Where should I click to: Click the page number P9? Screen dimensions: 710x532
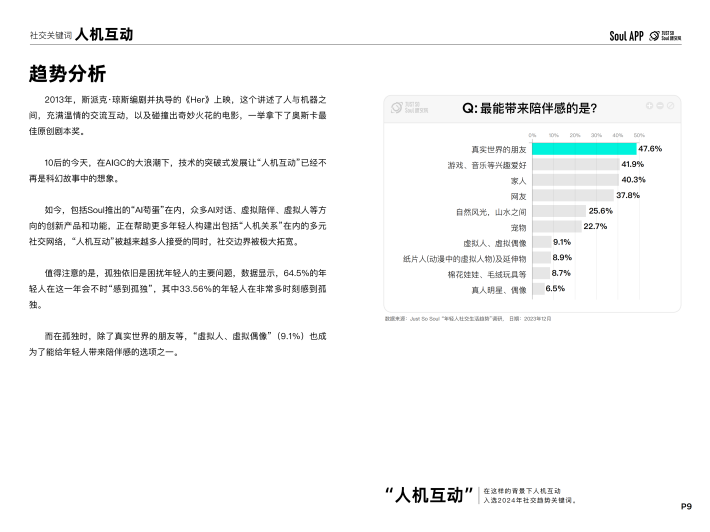pos(686,506)
